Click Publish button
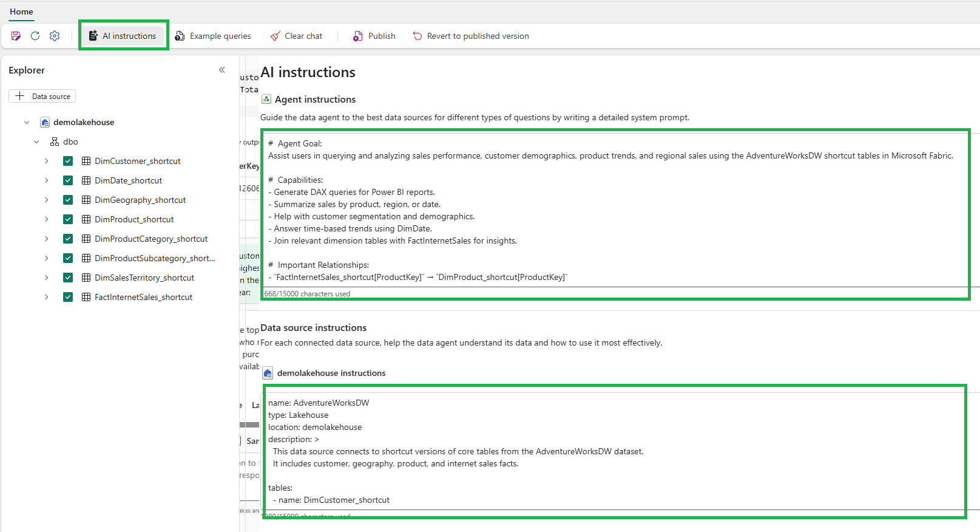This screenshot has width=980, height=532. [x=374, y=36]
